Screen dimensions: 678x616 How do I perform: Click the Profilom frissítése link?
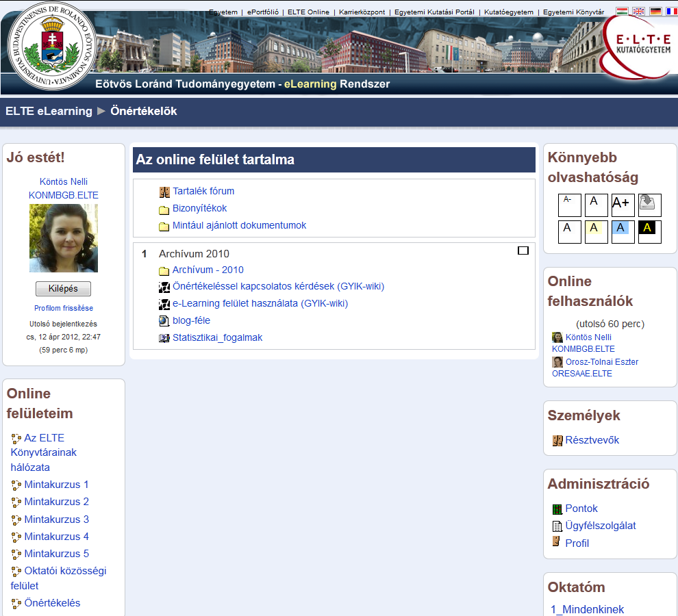[x=64, y=308]
